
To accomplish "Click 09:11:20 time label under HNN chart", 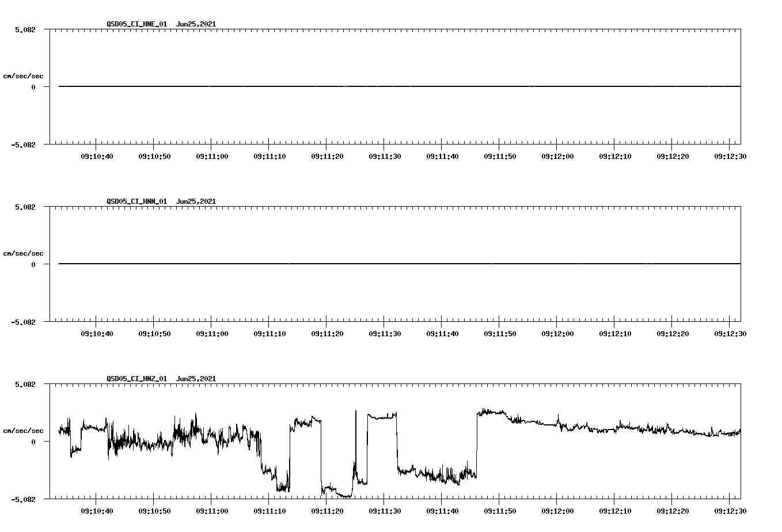I will pyautogui.click(x=327, y=334).
